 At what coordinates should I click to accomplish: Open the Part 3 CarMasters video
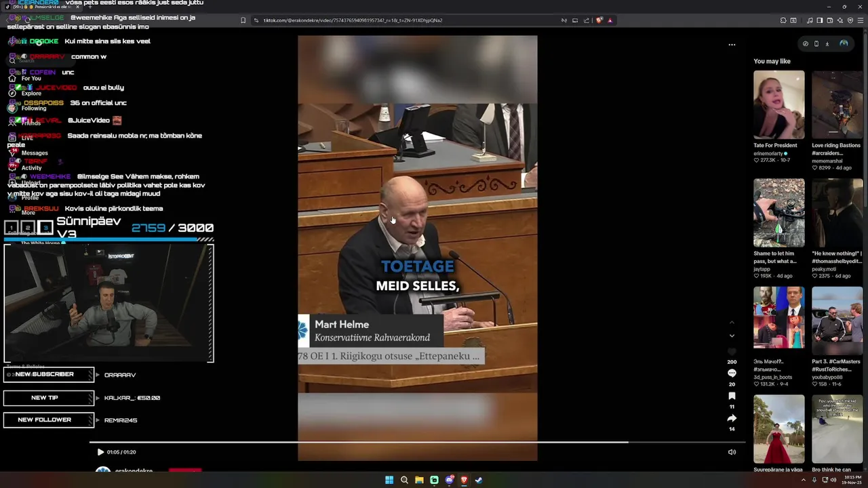(837, 321)
